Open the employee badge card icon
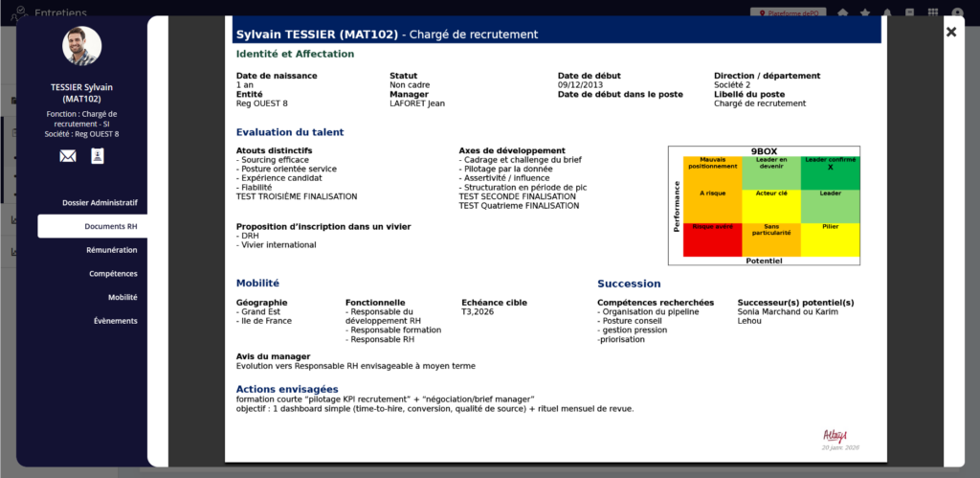This screenshot has width=980, height=478. pos(98,156)
